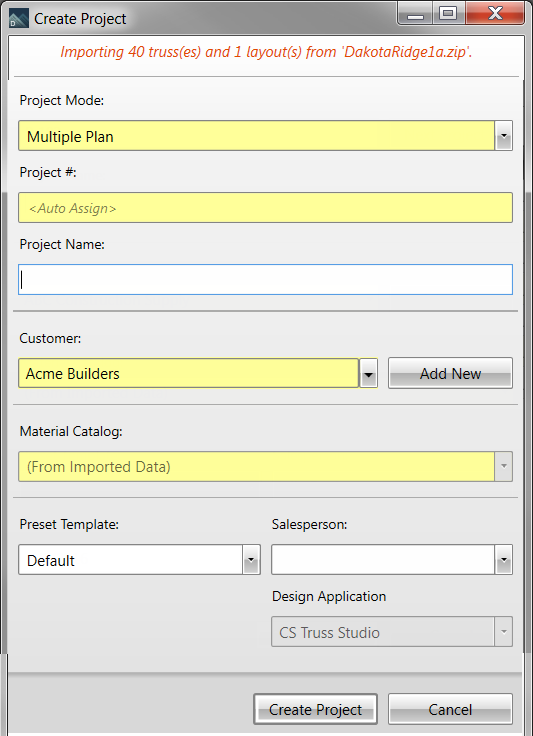
Task: Open the Salesperson dropdown arrow
Action: coord(503,560)
